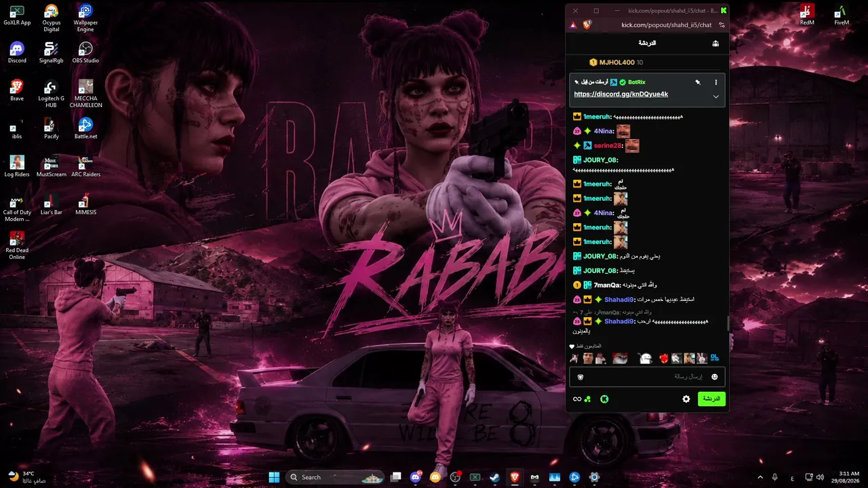Click the serine28 username in chat
868x488 pixels.
point(608,146)
